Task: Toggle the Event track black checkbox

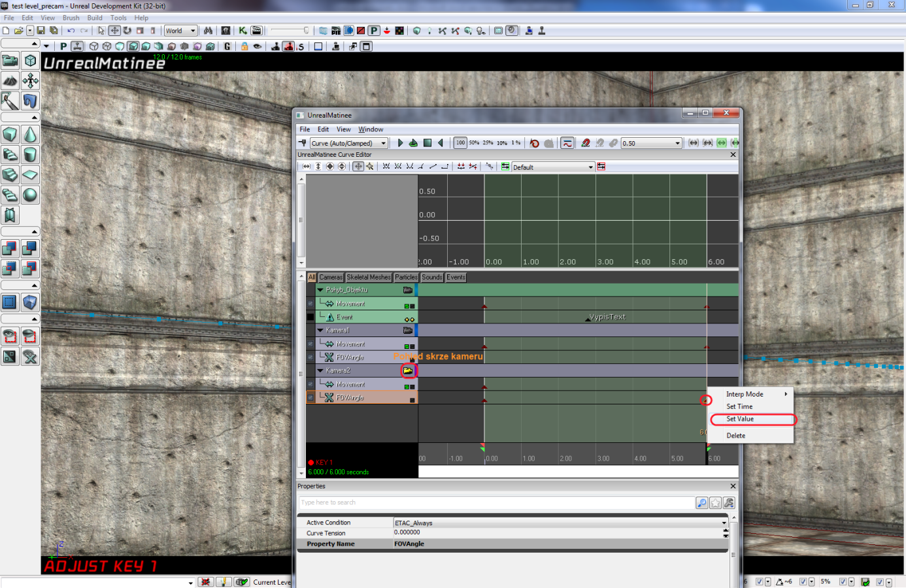Action: tap(310, 317)
